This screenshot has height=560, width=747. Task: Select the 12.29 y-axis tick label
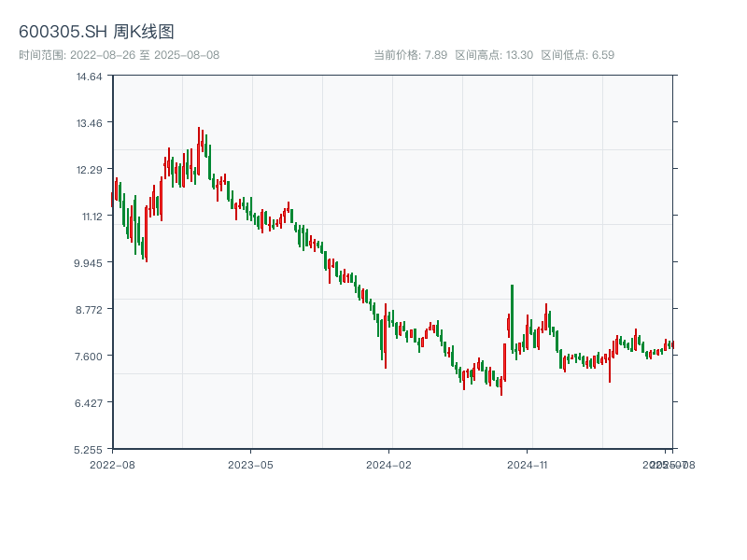[90, 170]
